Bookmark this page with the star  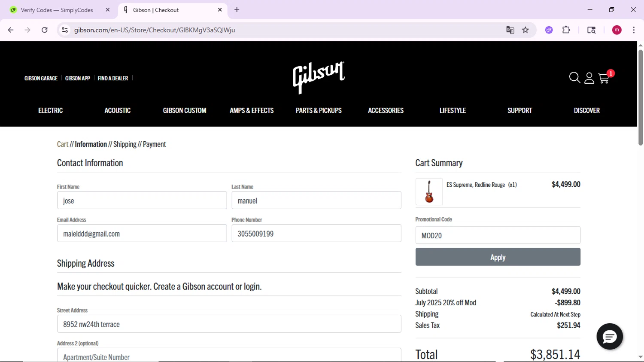526,30
